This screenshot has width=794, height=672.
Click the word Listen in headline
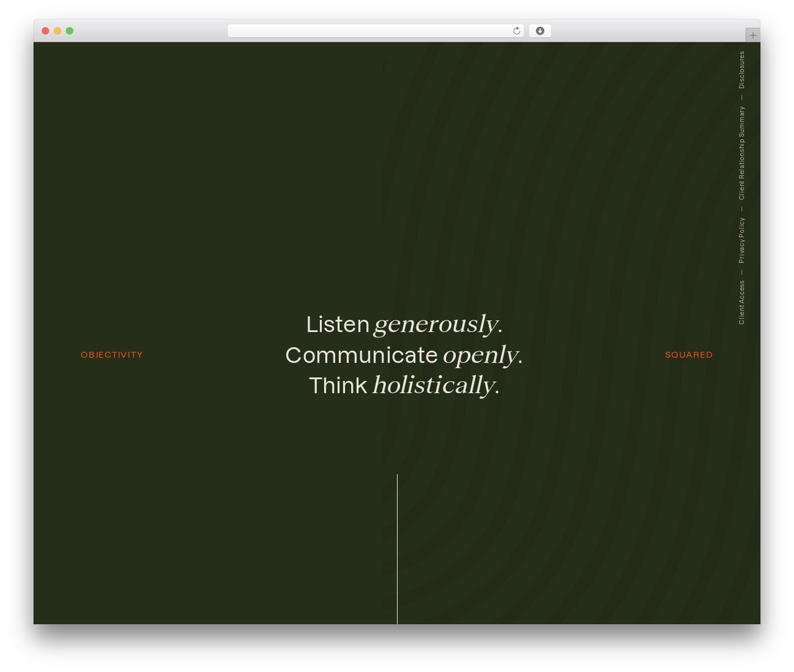coord(338,324)
